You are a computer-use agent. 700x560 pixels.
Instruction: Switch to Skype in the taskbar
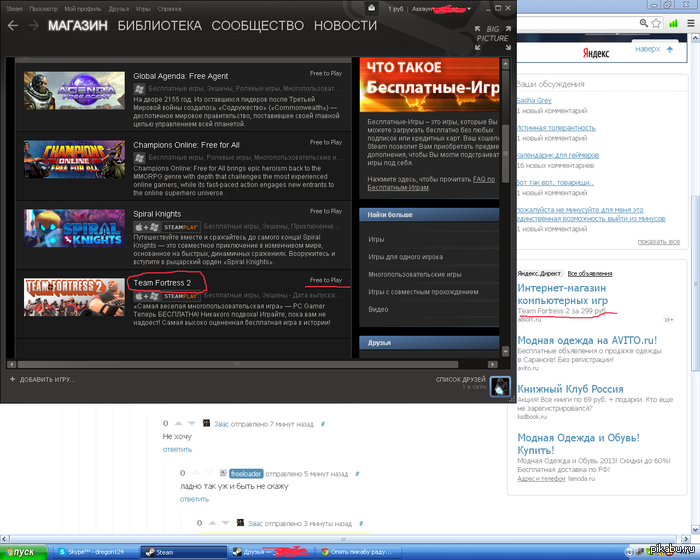point(102,551)
